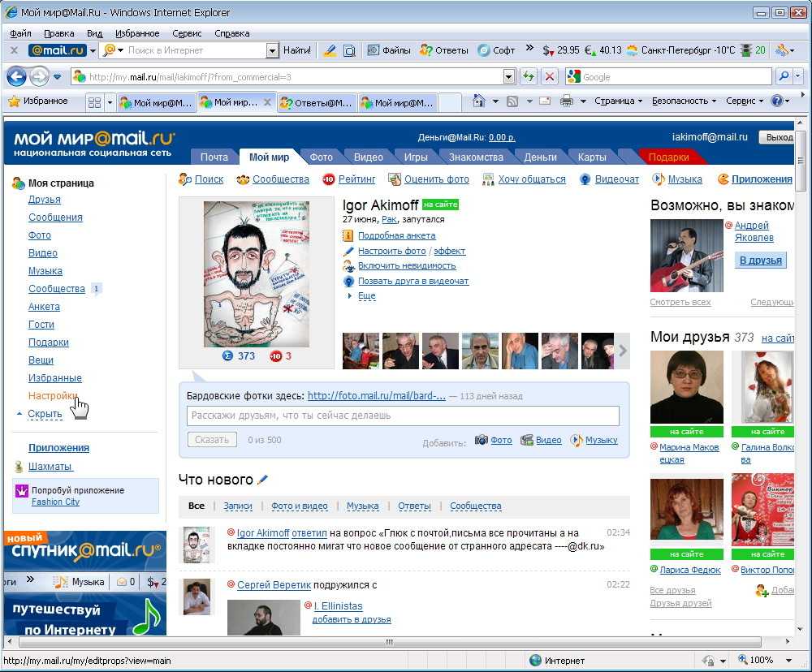The image size is (812, 672).
Task: Expand the Еще profile options
Action: click(x=367, y=295)
